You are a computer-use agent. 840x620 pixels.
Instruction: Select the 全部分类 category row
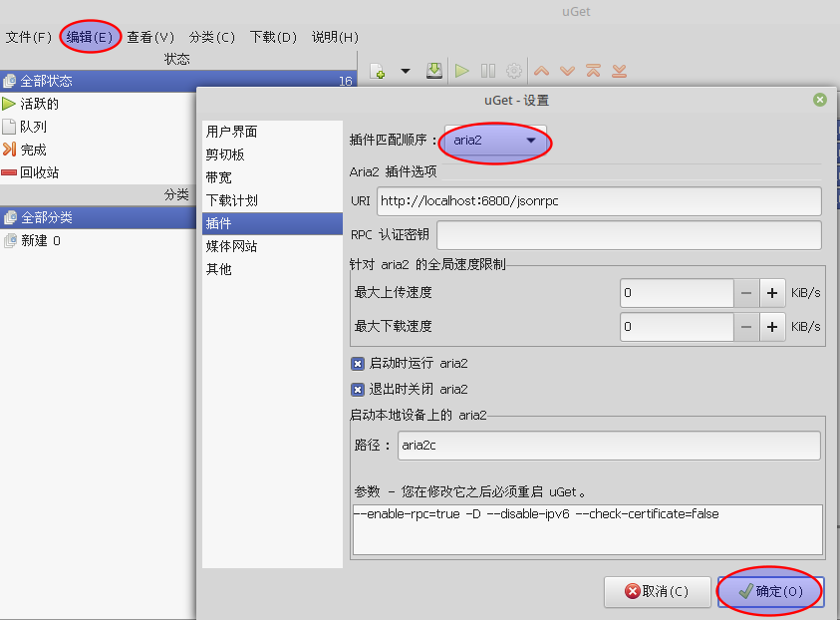(x=98, y=217)
